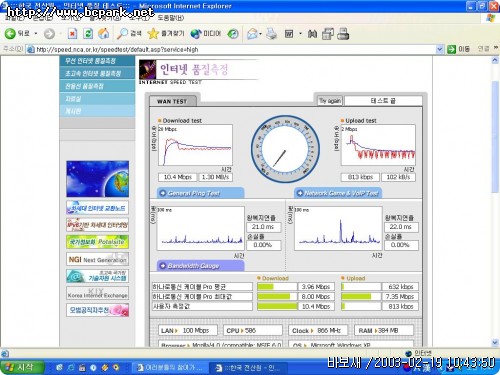Viewport: 500px width, 375px height.
Task: Click the Network Game & VoIP Test icon
Action: 300,193
